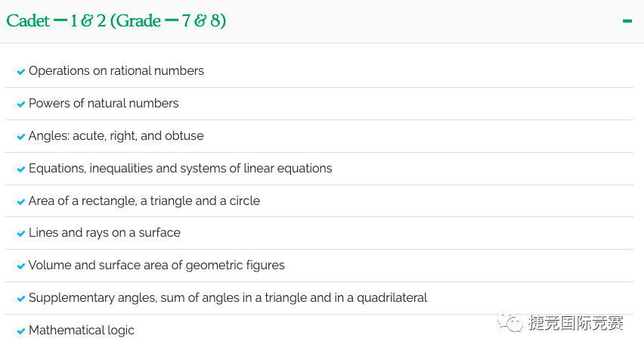Viewport: 644px width, 351px height.
Task: Click checkmark next to Mathematical logic
Action: [x=21, y=331]
